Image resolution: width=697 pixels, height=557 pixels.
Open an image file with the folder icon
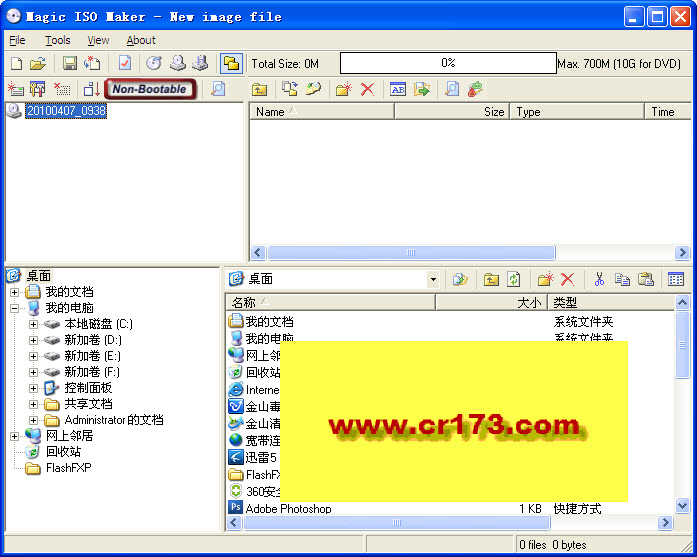point(38,64)
